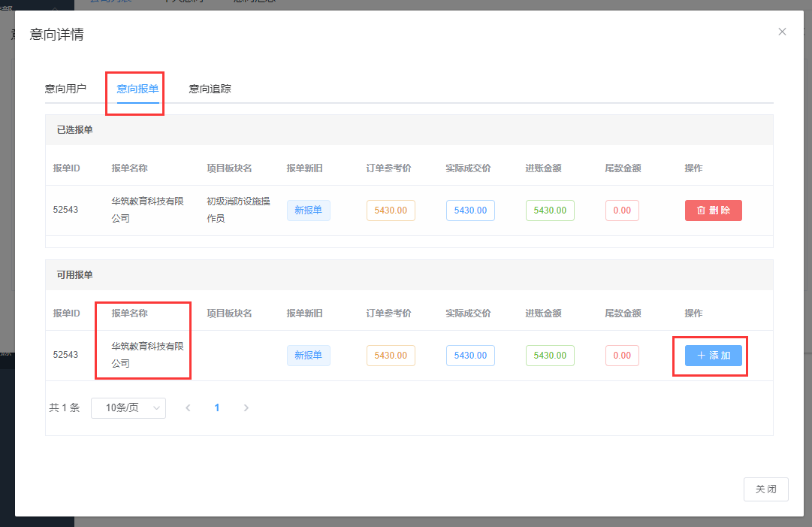The width and height of the screenshot is (812, 527).
Task: Click red 0.00 尾款金额 in 可用报单
Action: [622, 356]
